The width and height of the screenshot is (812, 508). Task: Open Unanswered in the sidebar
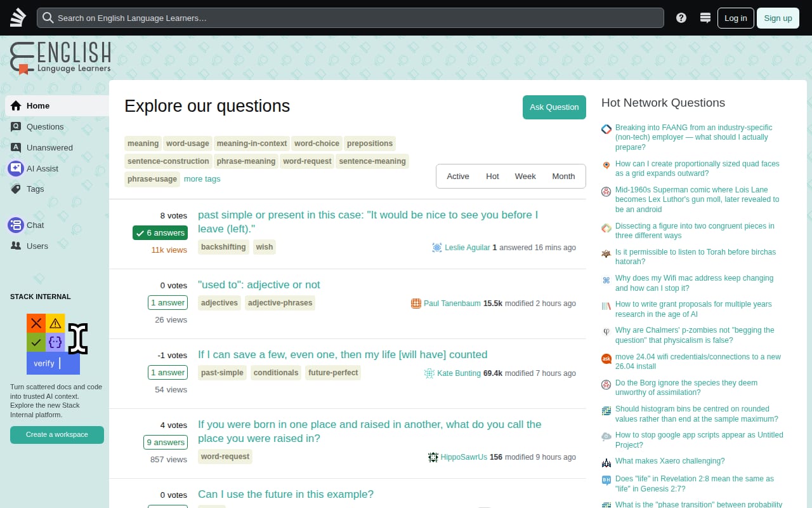click(57, 148)
